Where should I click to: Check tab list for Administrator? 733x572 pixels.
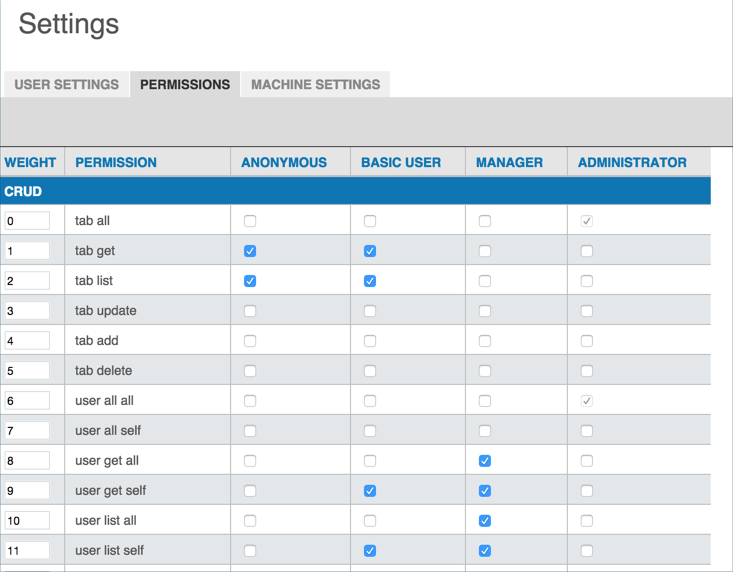coord(587,281)
